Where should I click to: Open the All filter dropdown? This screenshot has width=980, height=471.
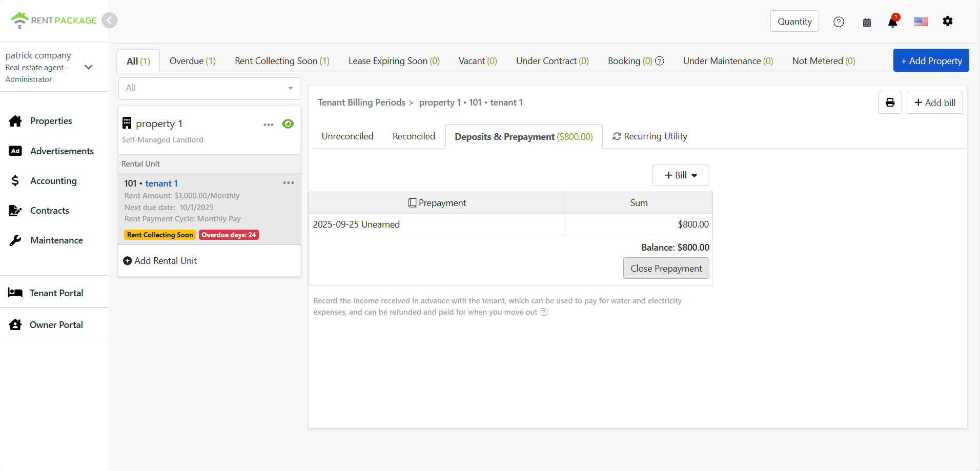pos(209,88)
